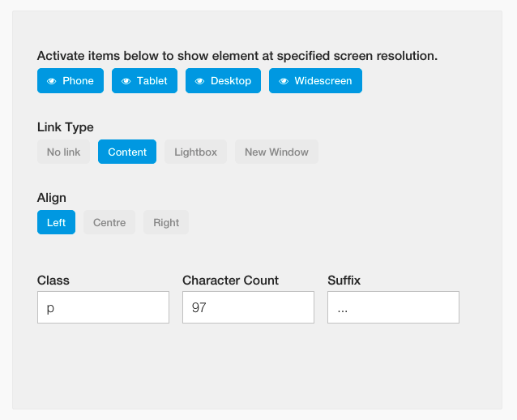
Task: Toggle Phone screen visibility
Action: 70,81
